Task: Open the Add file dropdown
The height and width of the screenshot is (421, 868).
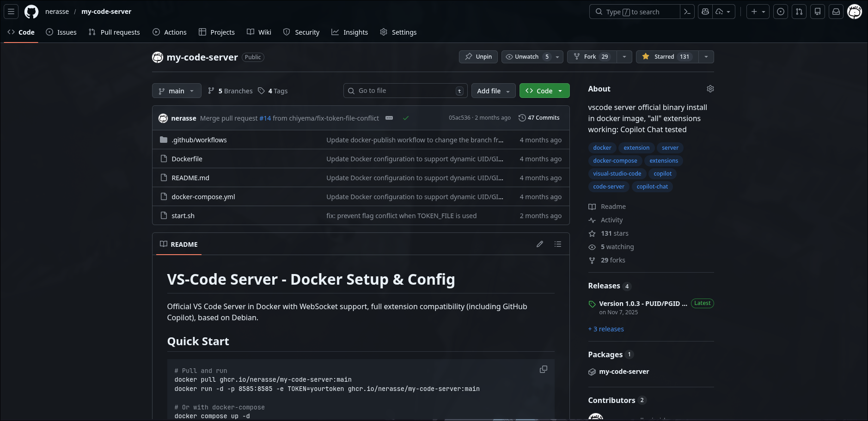Action: [x=493, y=91]
